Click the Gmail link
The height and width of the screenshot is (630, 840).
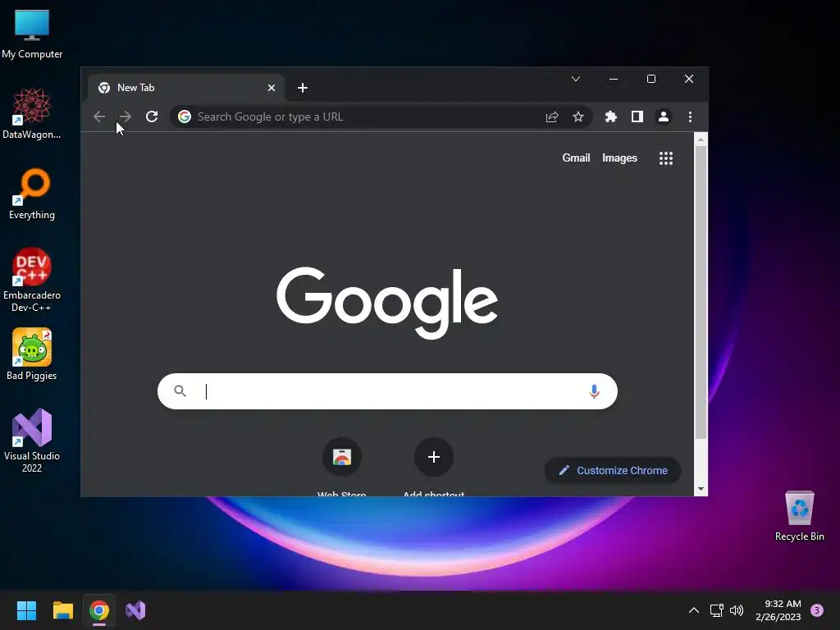576,158
